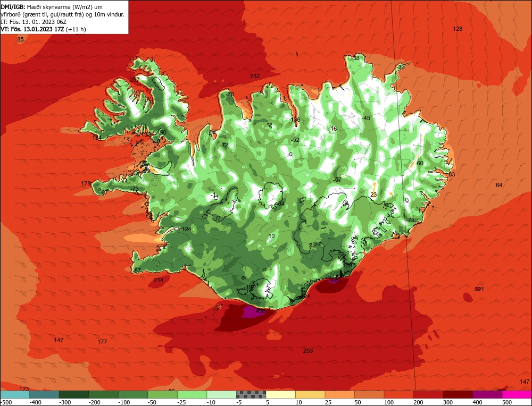
Task: Click the '-73' value on Snæfellsnes
Action: [x=135, y=189]
